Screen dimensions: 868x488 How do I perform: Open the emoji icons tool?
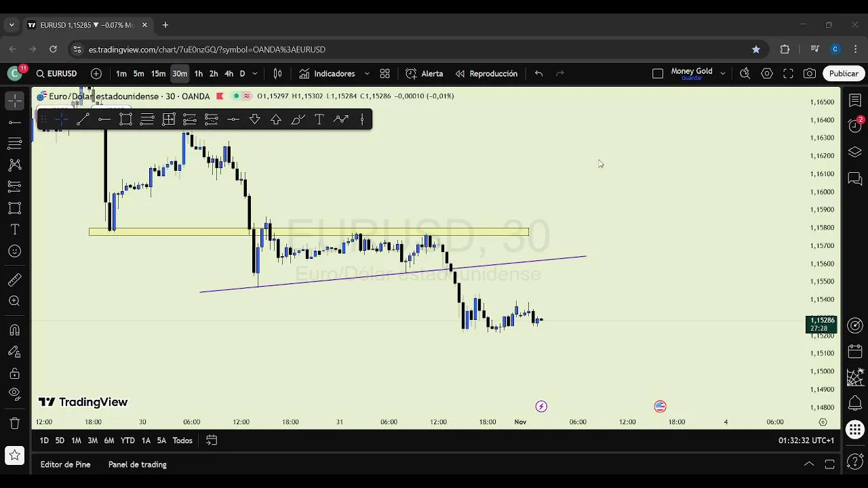tap(14, 251)
